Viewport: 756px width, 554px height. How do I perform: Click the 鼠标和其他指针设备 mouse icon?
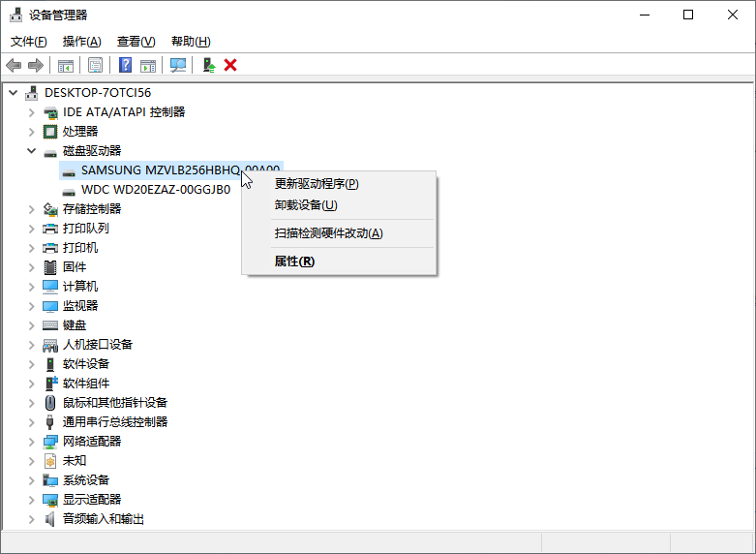click(50, 403)
